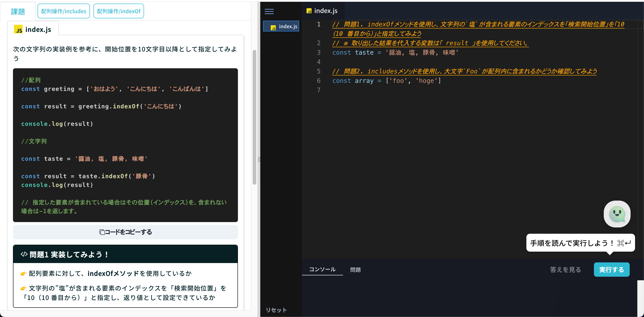The width and height of the screenshot is (644, 317).
Task: Click the code brackets icon beside 問題1
Action: [x=24, y=254]
